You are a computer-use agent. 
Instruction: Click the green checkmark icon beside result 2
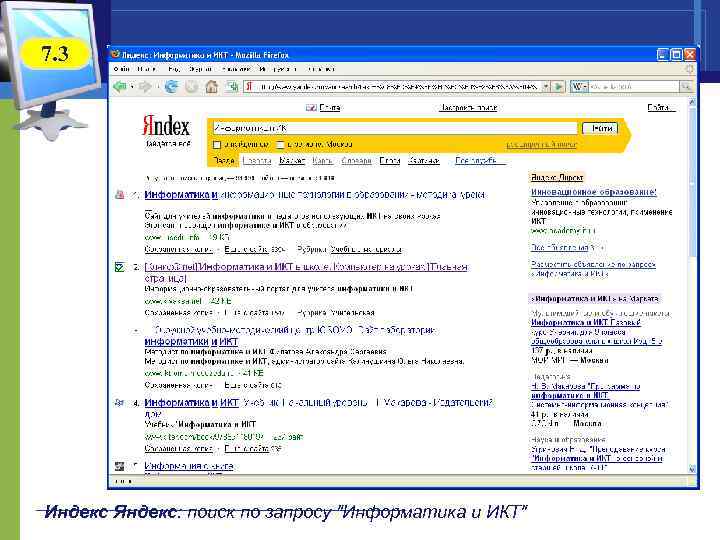click(x=119, y=267)
